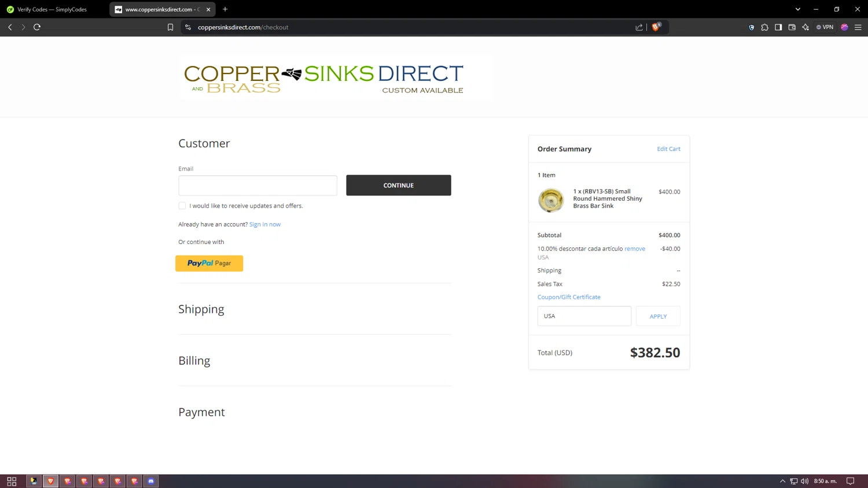Viewport: 868px width, 488px height.
Task: Click the Billing section heading
Action: pos(194,361)
